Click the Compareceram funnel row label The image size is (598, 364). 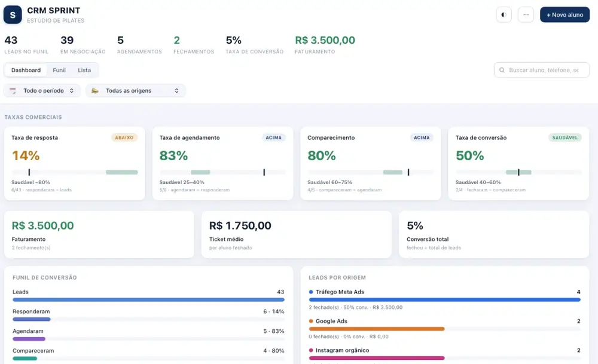[33, 351]
